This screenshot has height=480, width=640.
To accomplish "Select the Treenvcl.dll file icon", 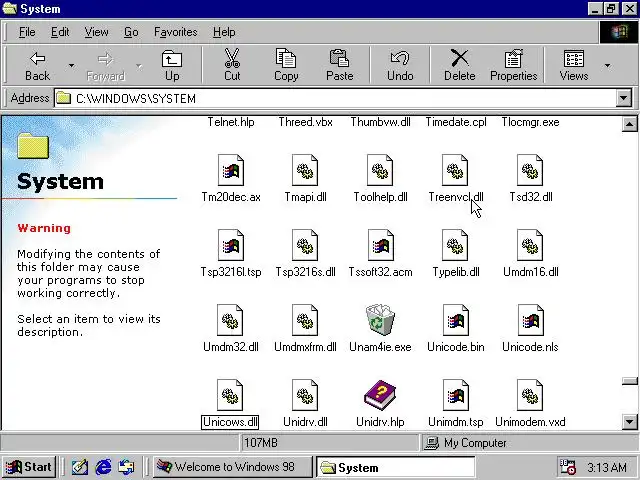I will point(455,170).
